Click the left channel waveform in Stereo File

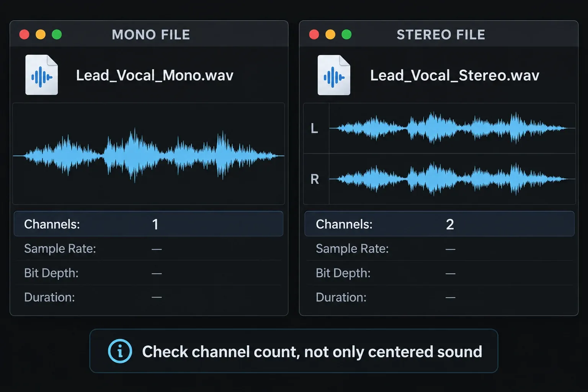coord(452,128)
